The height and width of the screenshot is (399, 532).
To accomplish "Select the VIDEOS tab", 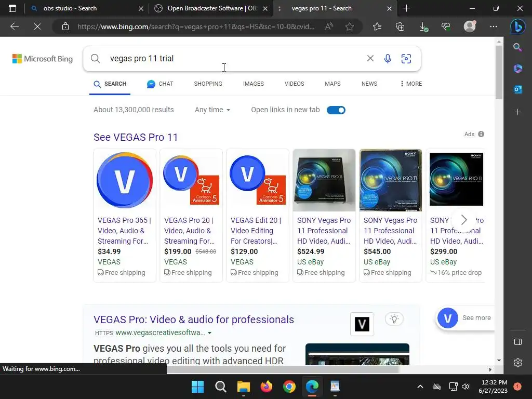I will pyautogui.click(x=294, y=84).
